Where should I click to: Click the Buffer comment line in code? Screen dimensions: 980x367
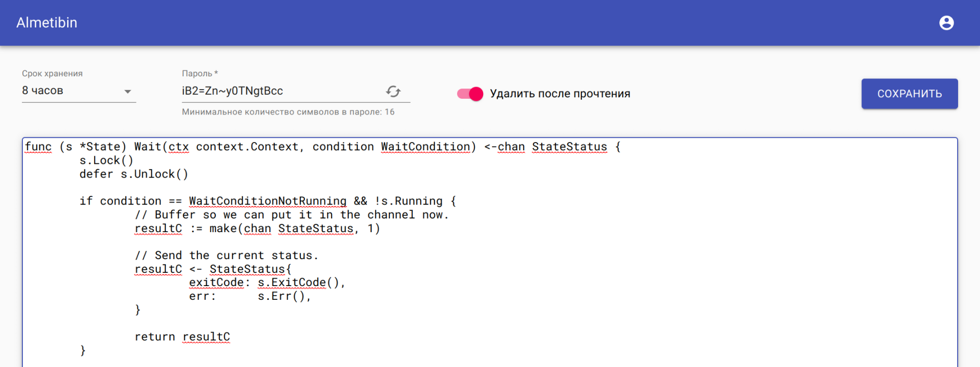click(x=292, y=215)
